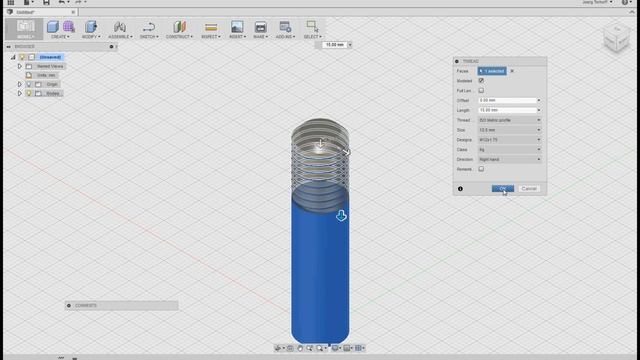Toggle the Full Length checkbox
This screenshot has height=360, width=640.
pos(481,91)
